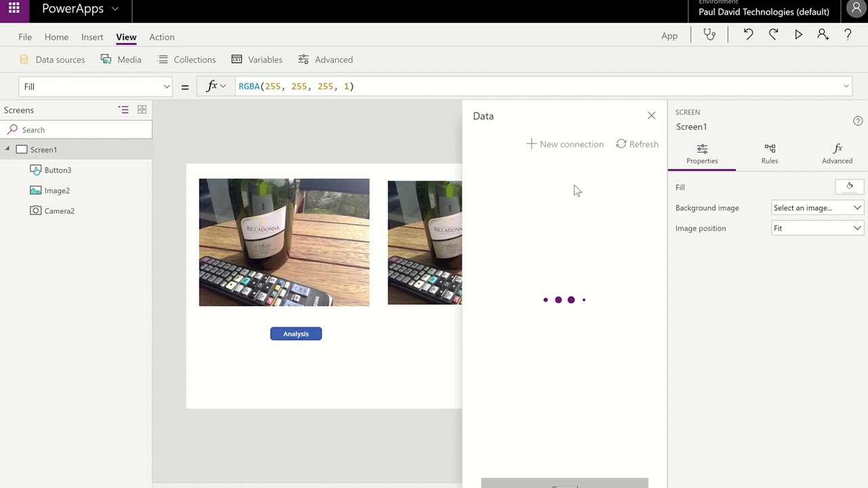Viewport: 868px width, 488px height.
Task: Close the Data panel
Action: pos(652,116)
